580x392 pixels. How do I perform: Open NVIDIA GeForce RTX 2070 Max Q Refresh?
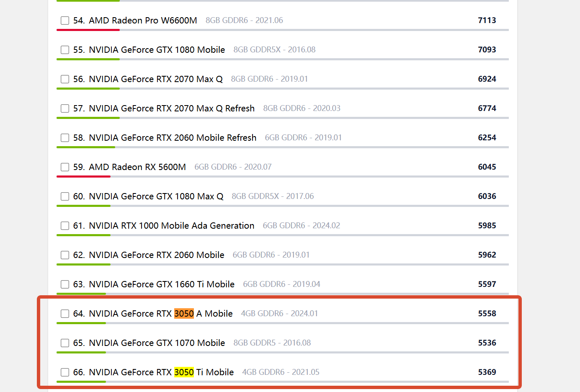tap(172, 108)
